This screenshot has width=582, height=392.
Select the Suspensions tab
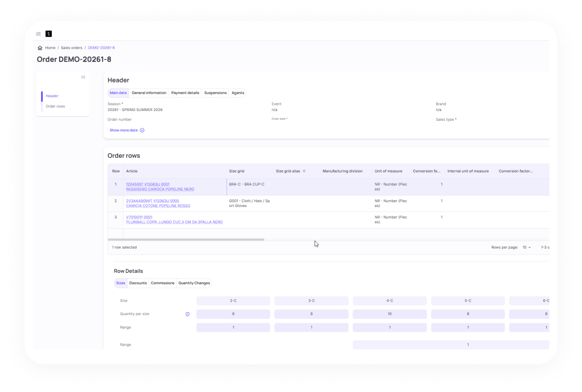coord(215,93)
